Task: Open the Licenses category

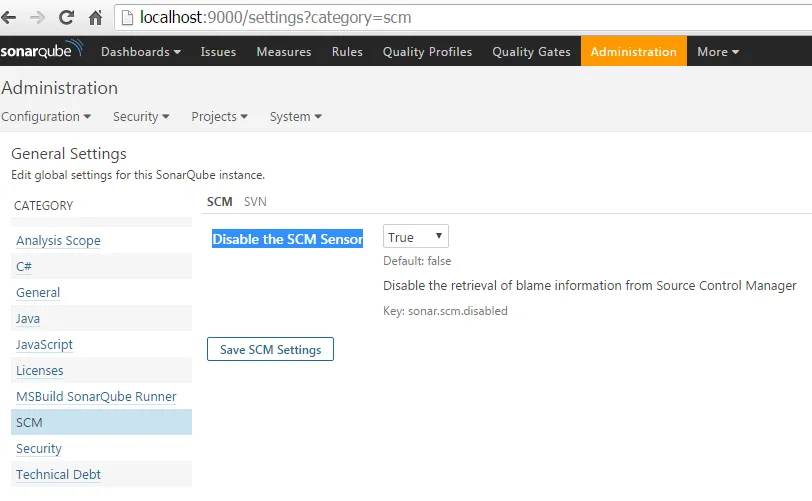Action: point(40,370)
